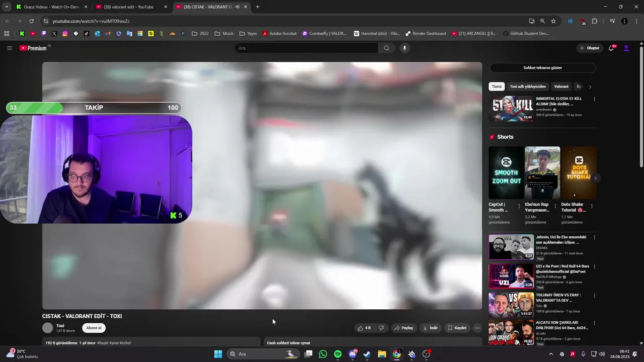The height and width of the screenshot is (362, 644).
Task: Click the YouTube search magnifier button
Action: [x=386, y=48]
